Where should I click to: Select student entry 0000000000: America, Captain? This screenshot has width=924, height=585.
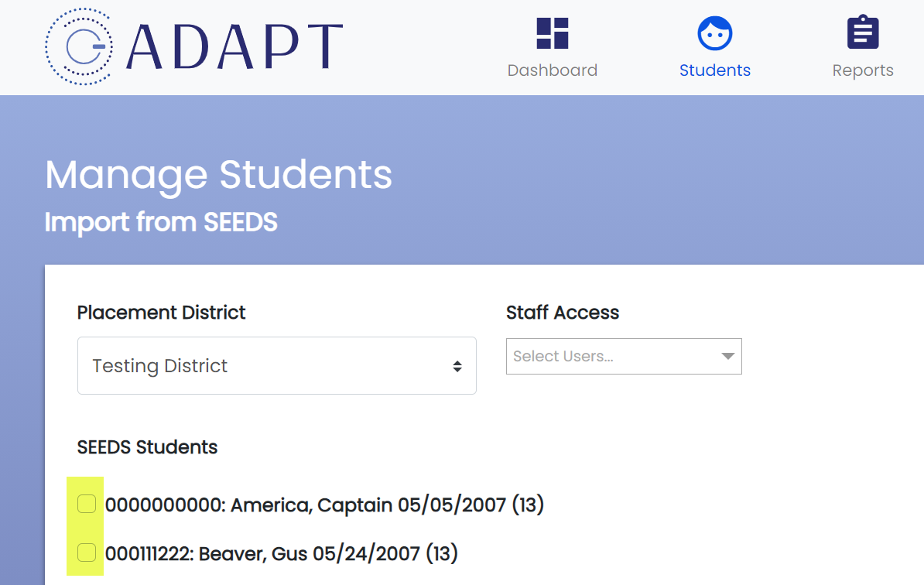(324, 505)
